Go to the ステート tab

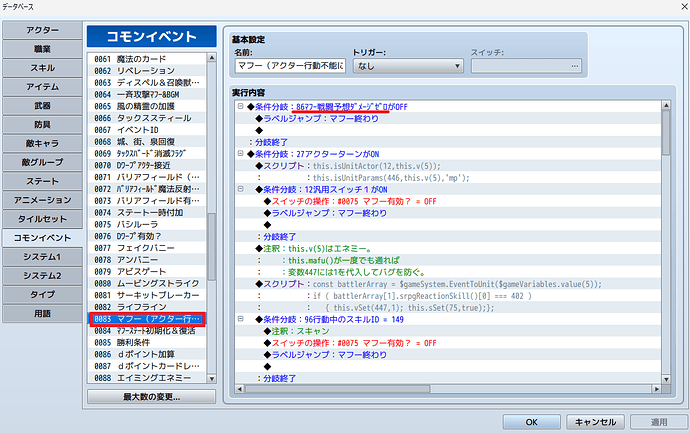[x=42, y=181]
